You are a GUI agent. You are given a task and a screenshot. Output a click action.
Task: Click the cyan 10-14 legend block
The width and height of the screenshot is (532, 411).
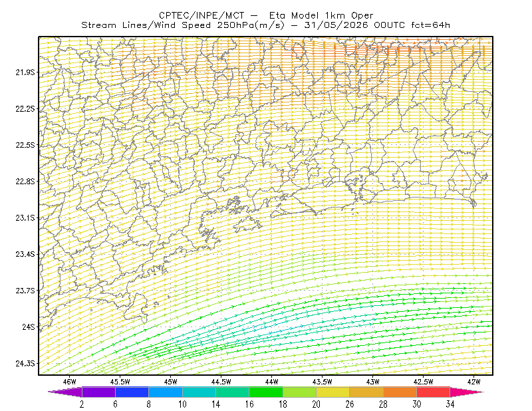[199, 392]
